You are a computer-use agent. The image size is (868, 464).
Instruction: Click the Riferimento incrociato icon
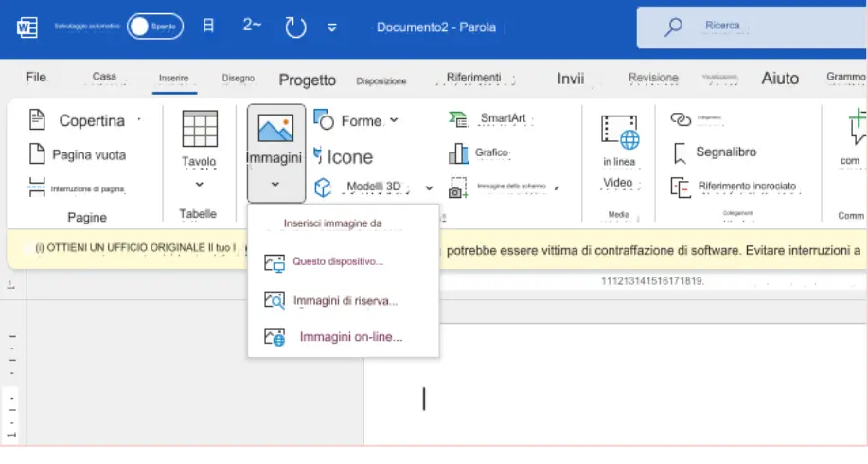click(x=681, y=187)
